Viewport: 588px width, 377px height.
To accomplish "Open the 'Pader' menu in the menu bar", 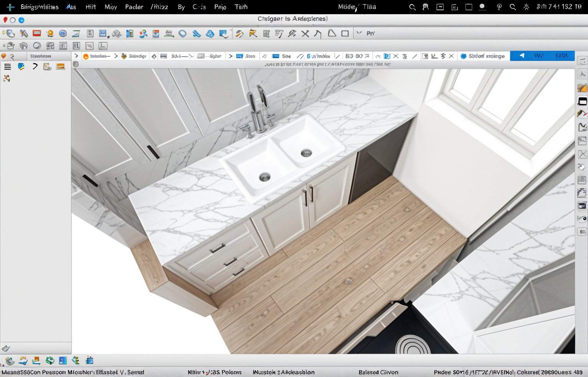I will tap(134, 7).
